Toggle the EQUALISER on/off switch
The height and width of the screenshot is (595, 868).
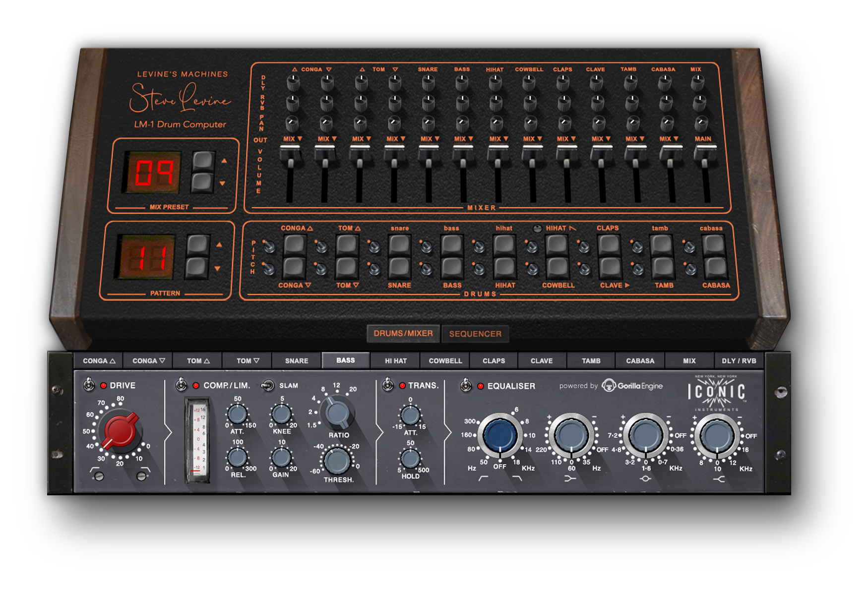point(466,385)
